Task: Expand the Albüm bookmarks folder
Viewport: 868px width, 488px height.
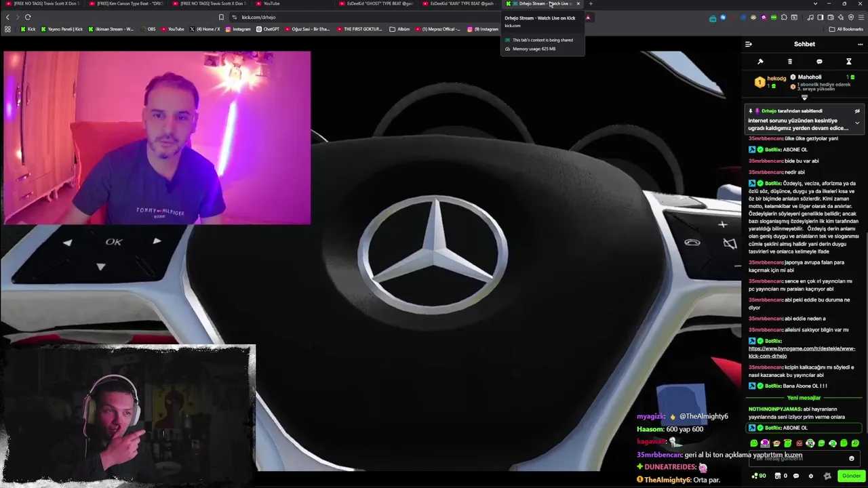Action: click(400, 29)
